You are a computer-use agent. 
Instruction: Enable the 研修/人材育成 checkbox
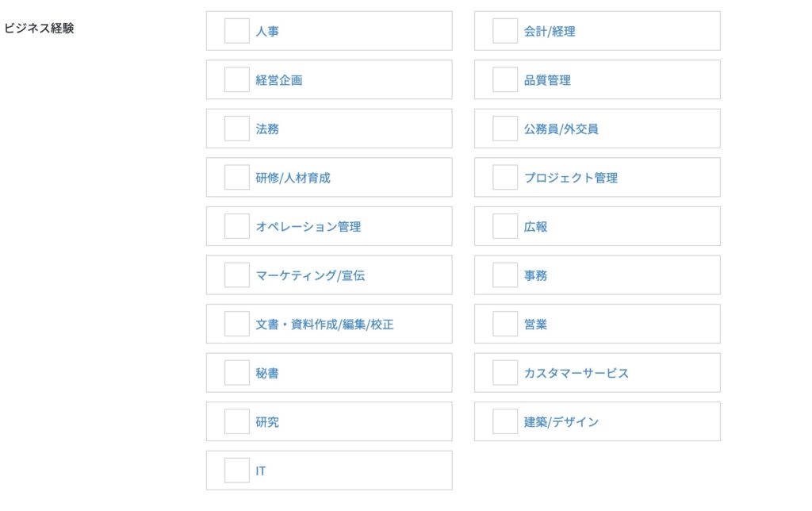pyautogui.click(x=236, y=178)
